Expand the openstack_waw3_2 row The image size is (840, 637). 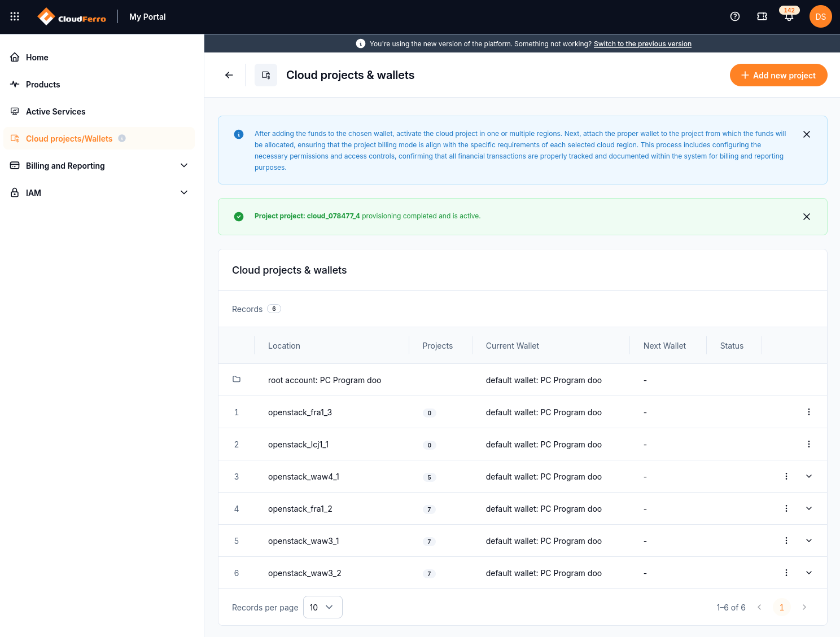(809, 573)
